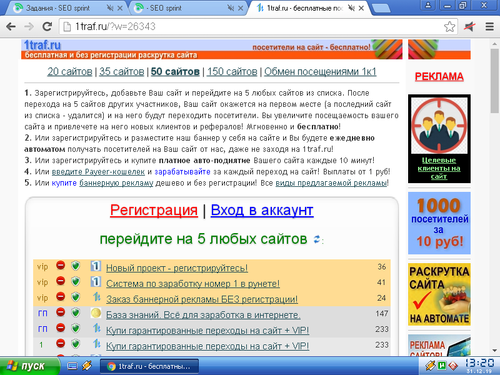This screenshot has height=375, width=500.
Task: Open 'Новый проект - регистрируйтесь!' link
Action: tap(177, 268)
